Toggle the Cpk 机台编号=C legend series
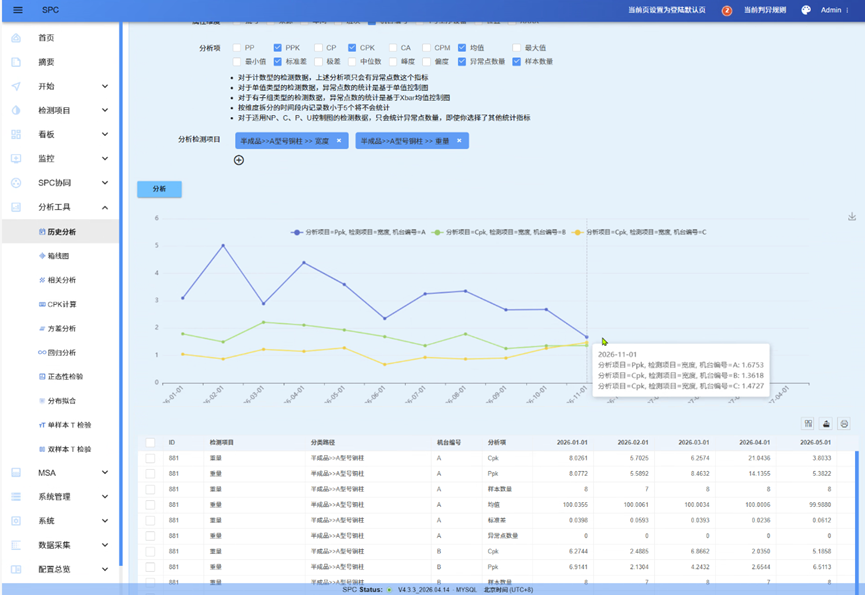Image resolution: width=865 pixels, height=595 pixels. 639,232
